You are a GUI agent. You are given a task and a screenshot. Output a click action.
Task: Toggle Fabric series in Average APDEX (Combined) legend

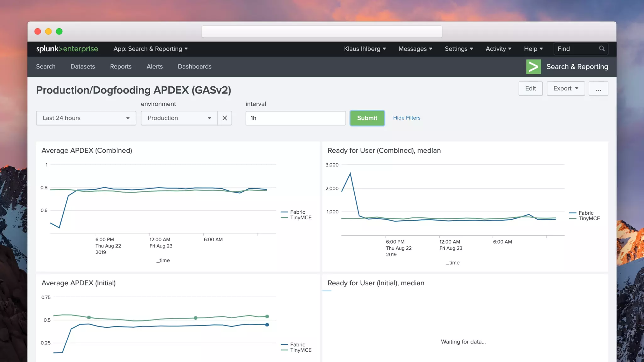(297, 212)
